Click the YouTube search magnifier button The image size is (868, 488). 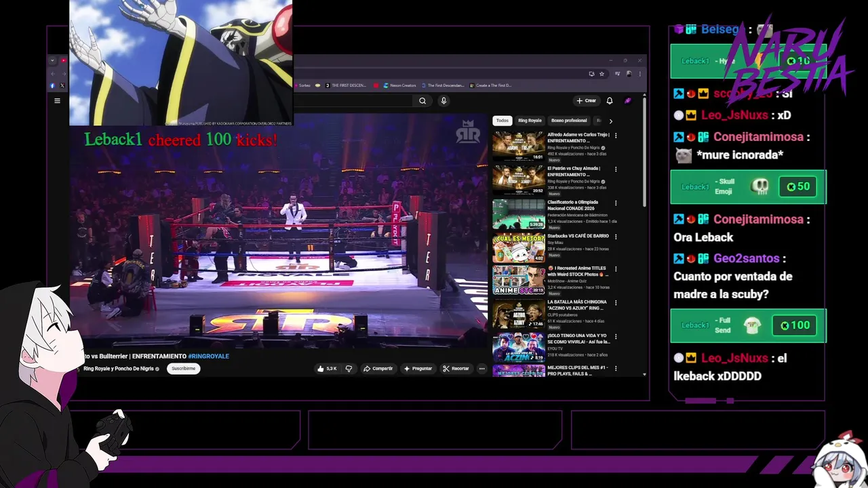(422, 101)
